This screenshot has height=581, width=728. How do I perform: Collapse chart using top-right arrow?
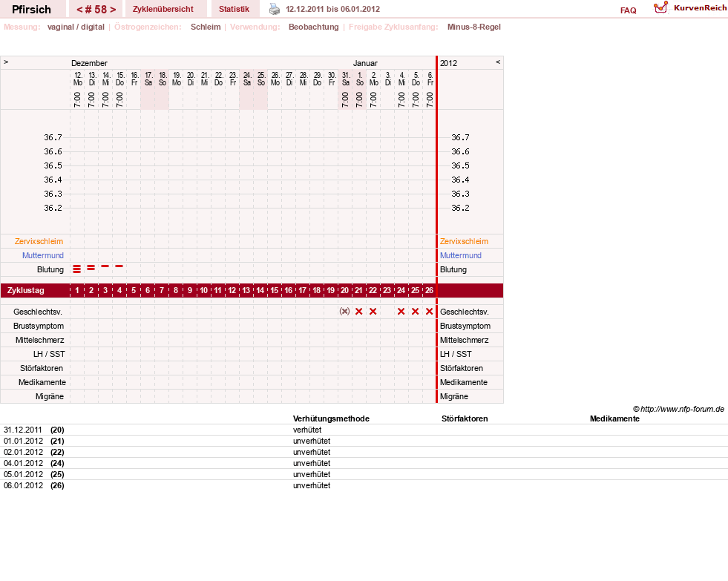tap(498, 62)
